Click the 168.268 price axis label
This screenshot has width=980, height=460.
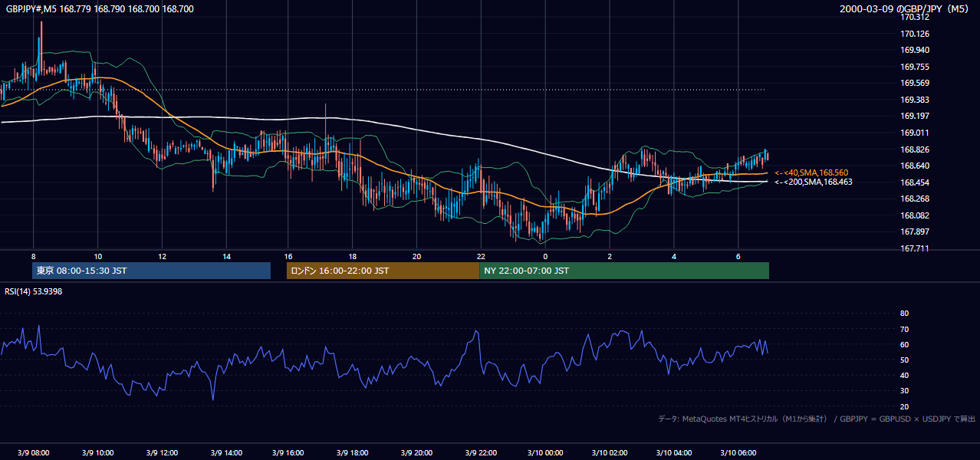point(915,199)
